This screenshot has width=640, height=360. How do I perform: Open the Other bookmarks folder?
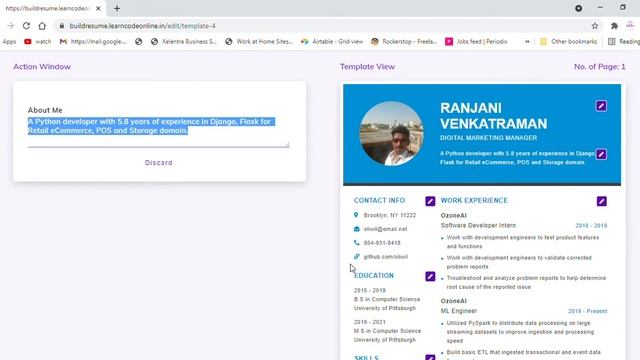pyautogui.click(x=568, y=42)
